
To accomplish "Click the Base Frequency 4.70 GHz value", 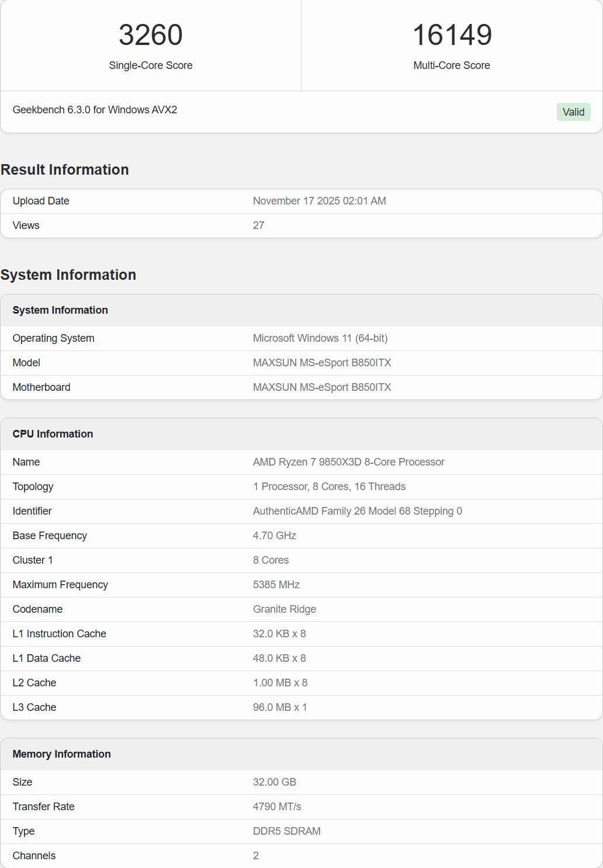I will click(274, 536).
